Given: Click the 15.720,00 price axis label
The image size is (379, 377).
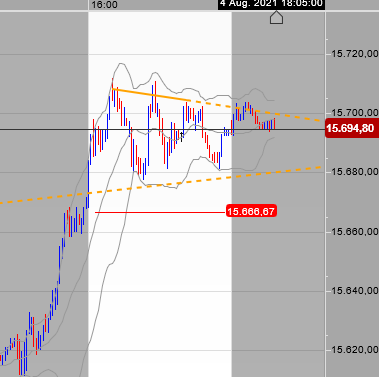Looking at the screenshot, I should 355,54.
